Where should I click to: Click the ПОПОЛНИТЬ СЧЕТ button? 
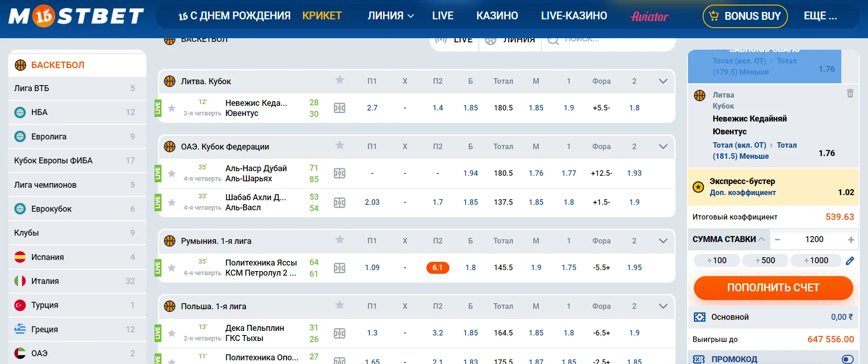tap(773, 288)
